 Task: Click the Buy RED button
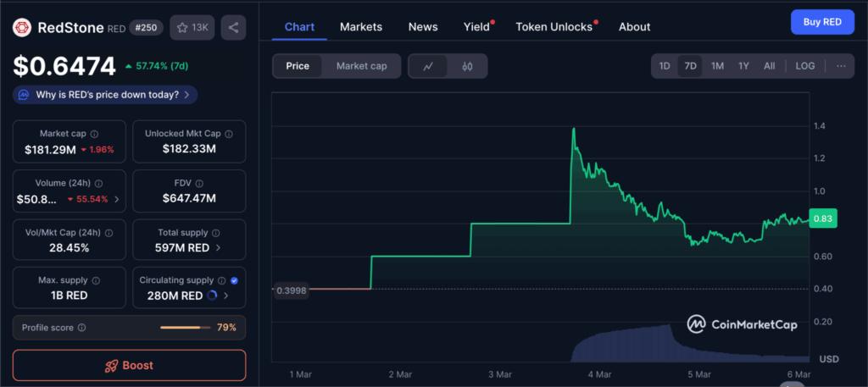pos(821,22)
